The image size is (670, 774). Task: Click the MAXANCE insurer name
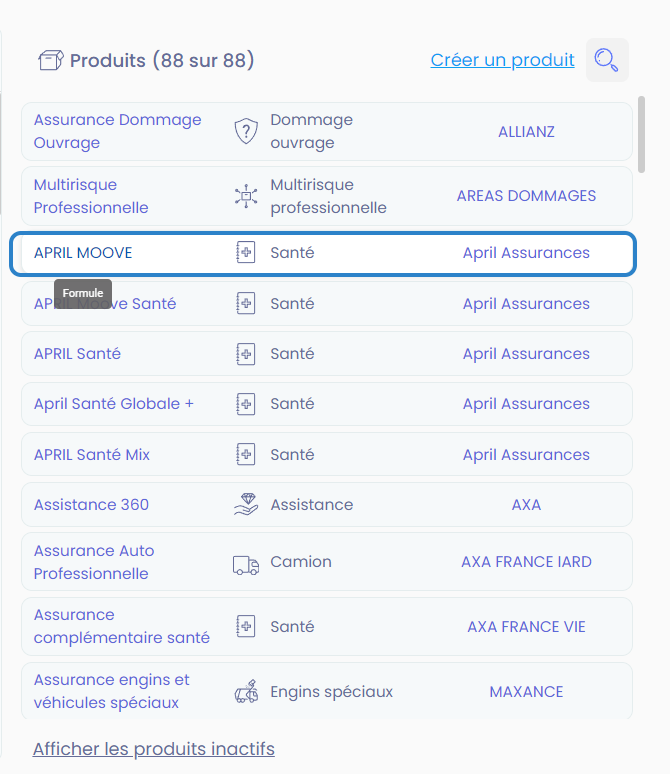tap(526, 692)
